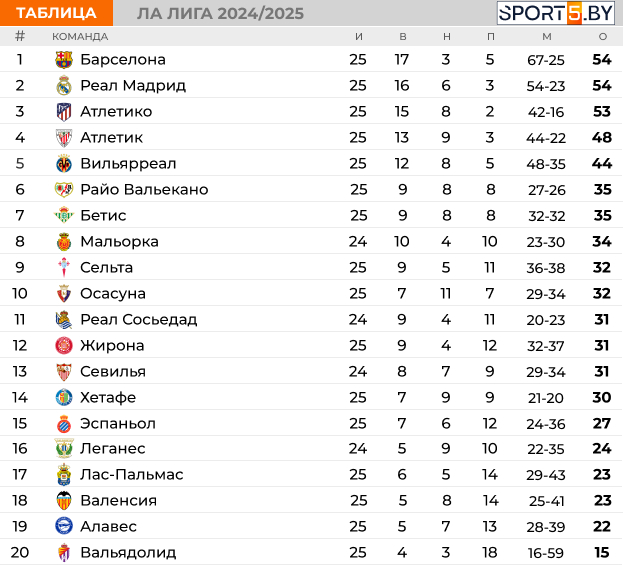Viewport: 623px width, 565px height.
Task: Click the Alavés blue crest
Action: point(64,526)
